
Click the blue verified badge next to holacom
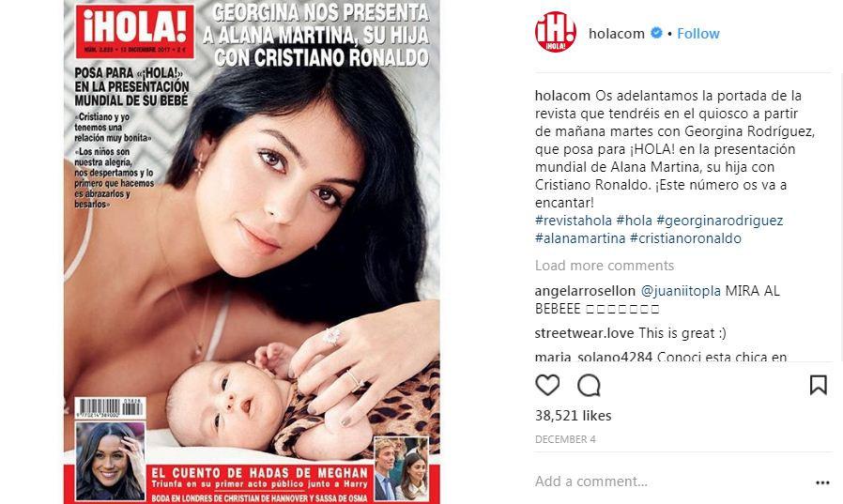(x=656, y=33)
